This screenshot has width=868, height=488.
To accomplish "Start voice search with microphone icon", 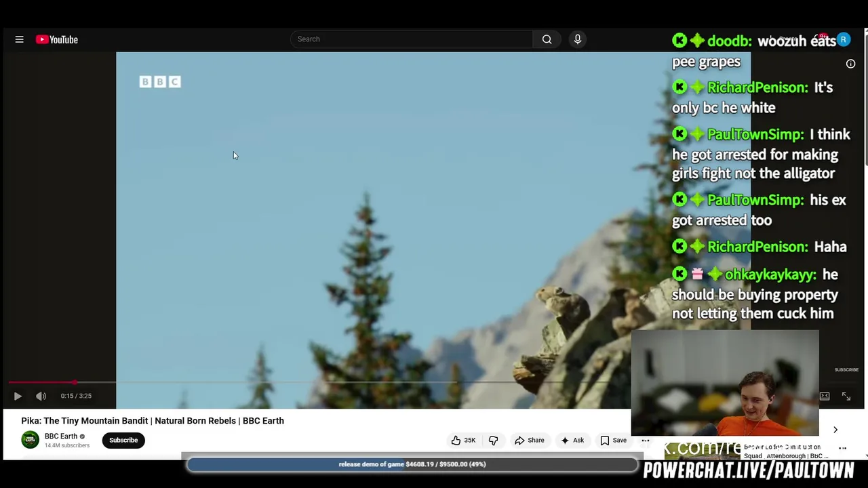I will 578,39.
